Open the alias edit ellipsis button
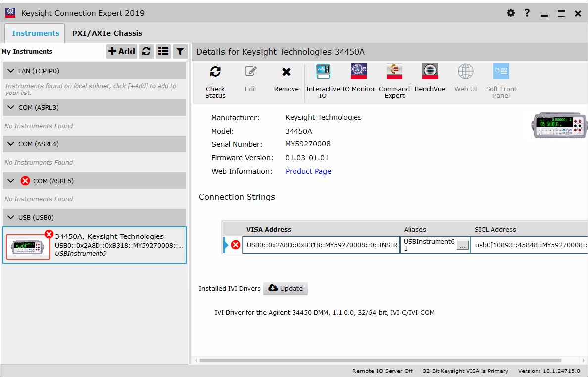The image size is (588, 377). click(463, 246)
